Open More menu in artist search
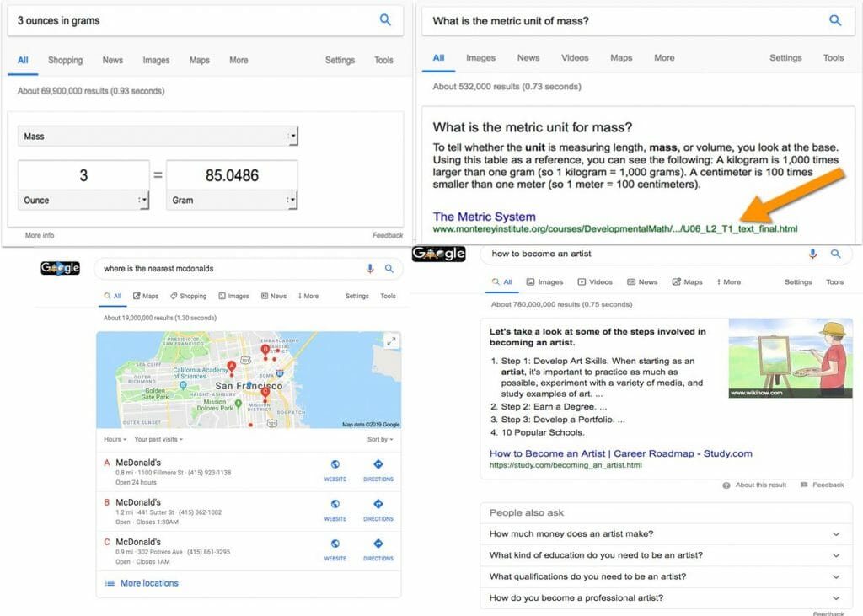 729,281
